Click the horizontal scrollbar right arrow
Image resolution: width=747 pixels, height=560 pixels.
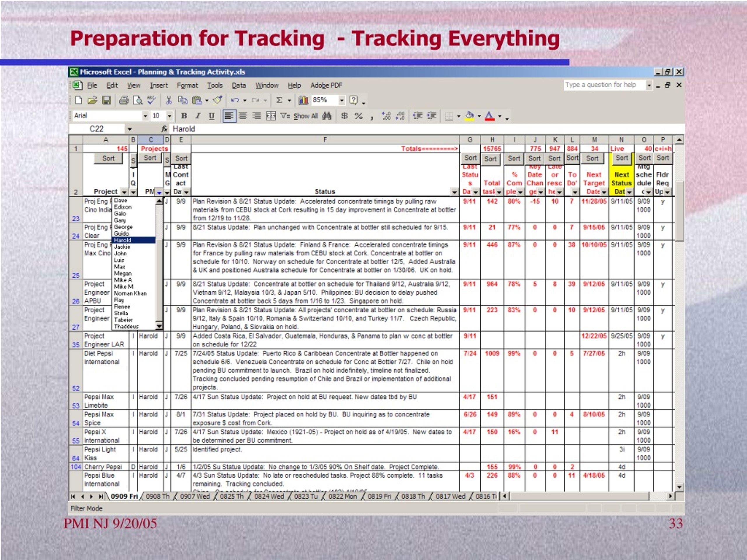pyautogui.click(x=671, y=496)
